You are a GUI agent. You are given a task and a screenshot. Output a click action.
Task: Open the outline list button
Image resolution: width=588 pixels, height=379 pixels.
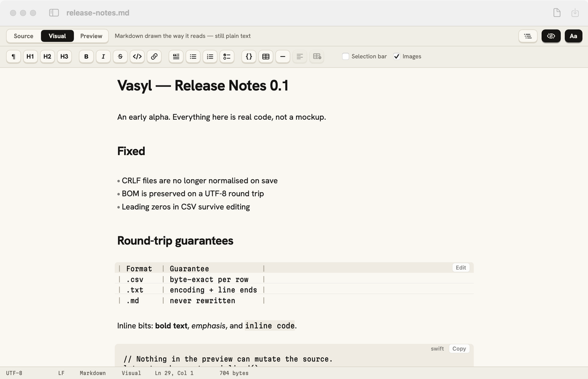[528, 36]
